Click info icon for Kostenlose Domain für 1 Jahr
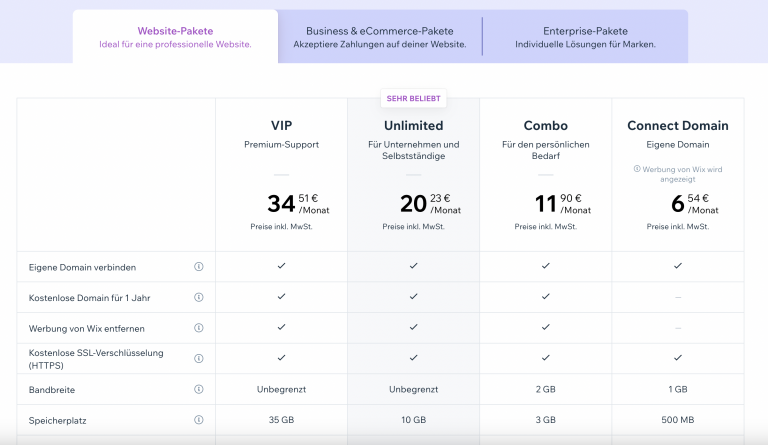768x445 pixels. (x=198, y=297)
